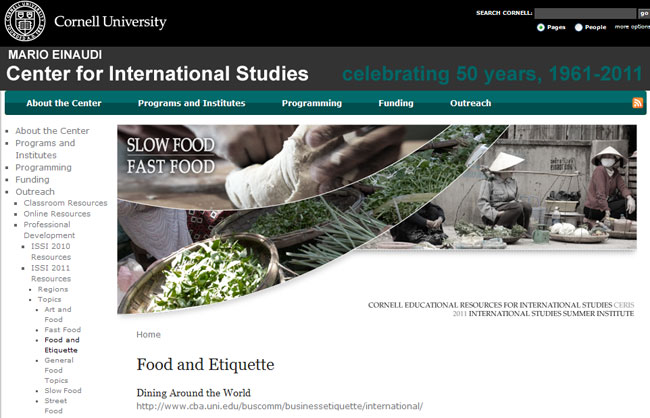Click the MARIO EINAUDI header text
The height and width of the screenshot is (418, 650).
click(55, 55)
